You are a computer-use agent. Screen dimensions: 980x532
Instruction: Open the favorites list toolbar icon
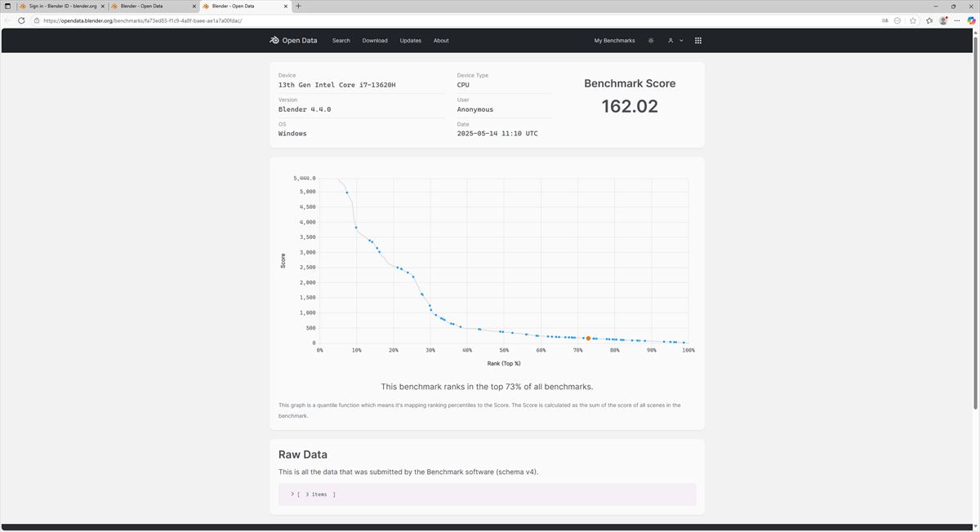929,20
